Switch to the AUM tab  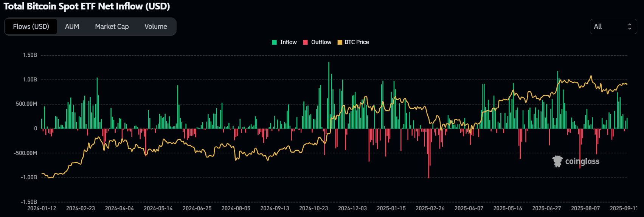[x=72, y=27]
